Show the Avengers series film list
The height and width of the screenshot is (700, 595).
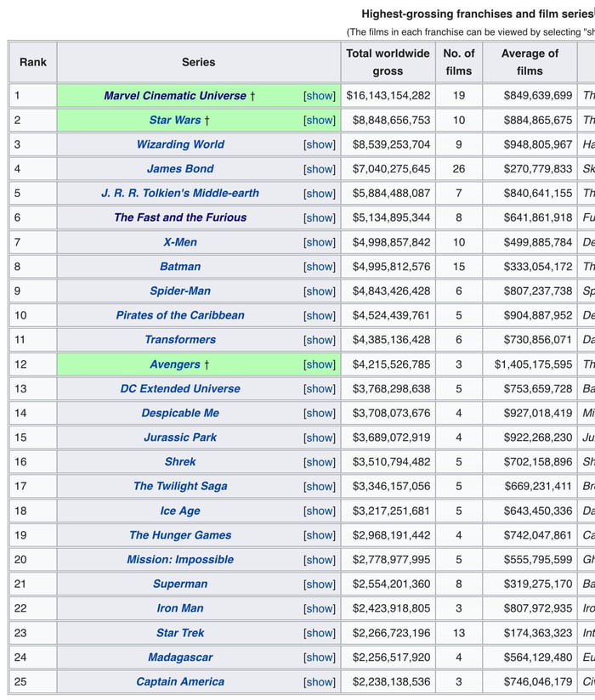(x=320, y=364)
